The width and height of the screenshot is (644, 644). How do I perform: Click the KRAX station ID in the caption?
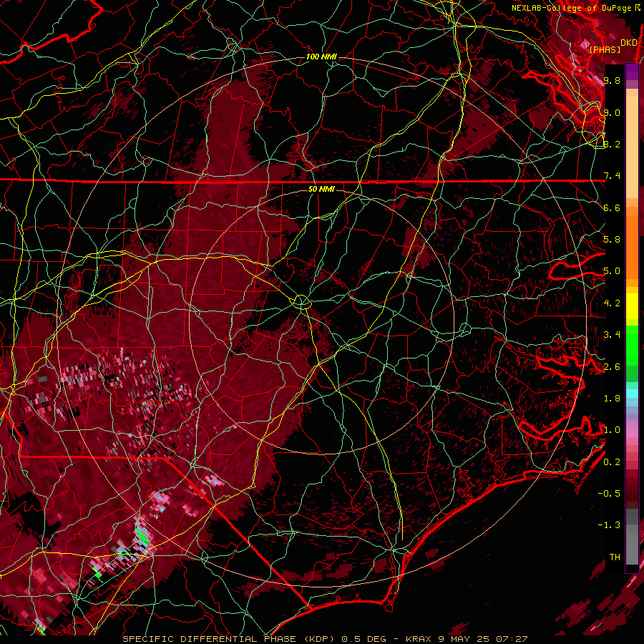pos(419,639)
